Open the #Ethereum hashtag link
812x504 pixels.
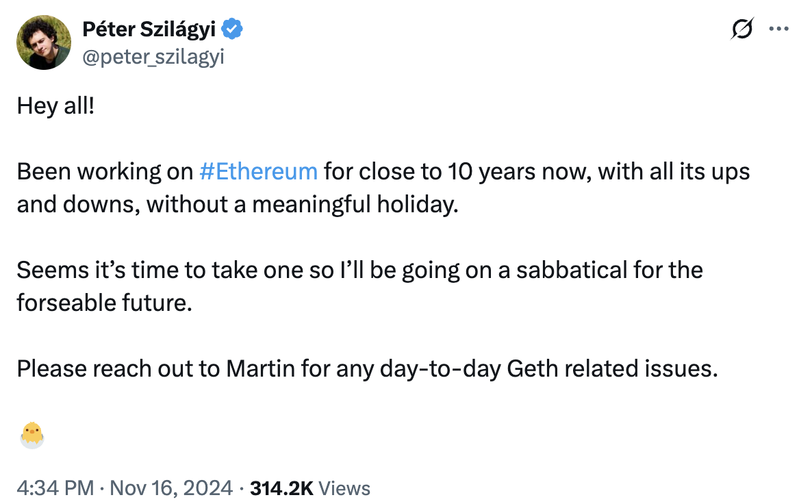(x=258, y=171)
